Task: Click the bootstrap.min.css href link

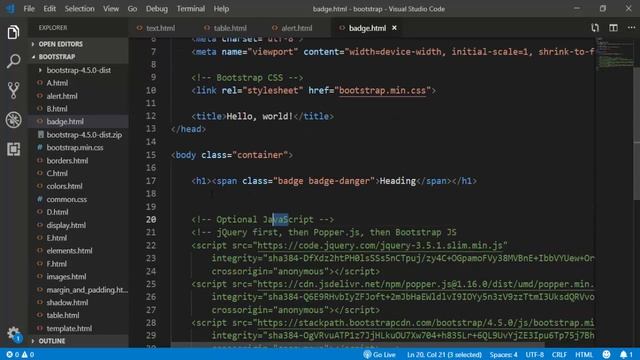Action: point(382,91)
